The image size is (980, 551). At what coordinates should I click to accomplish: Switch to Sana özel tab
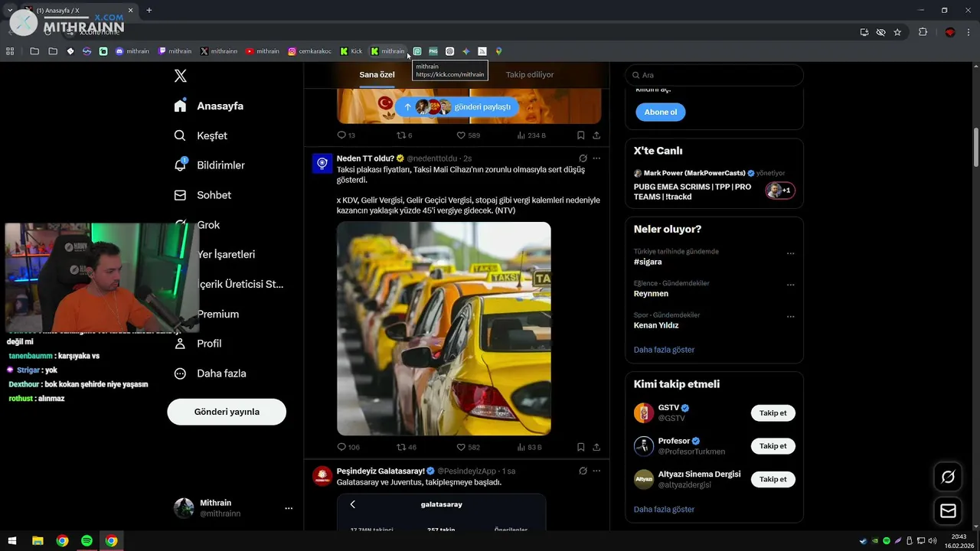point(377,75)
